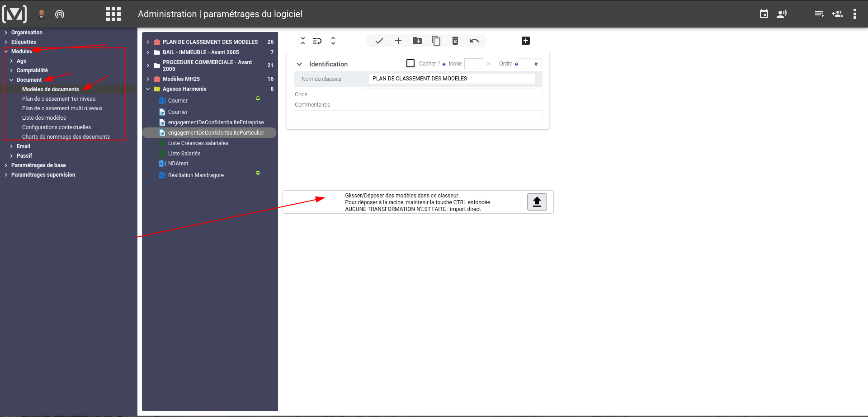The width and height of the screenshot is (868, 417).
Task: Select the Word-format Courrier model
Action: 178,101
